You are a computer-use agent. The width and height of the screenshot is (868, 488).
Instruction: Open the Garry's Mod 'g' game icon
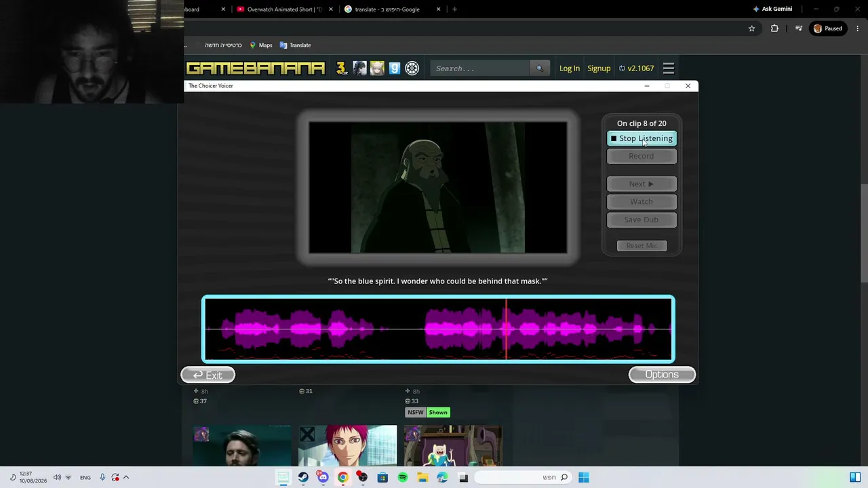(x=395, y=68)
